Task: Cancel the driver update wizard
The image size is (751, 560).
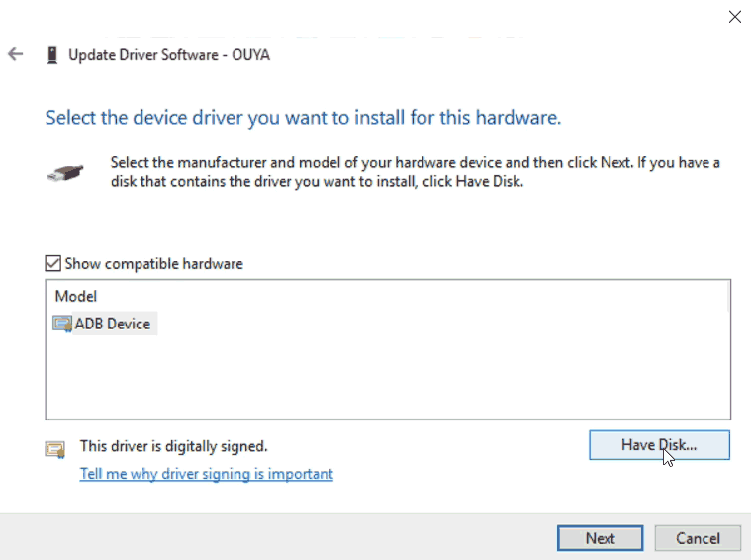Action: pyautogui.click(x=698, y=538)
